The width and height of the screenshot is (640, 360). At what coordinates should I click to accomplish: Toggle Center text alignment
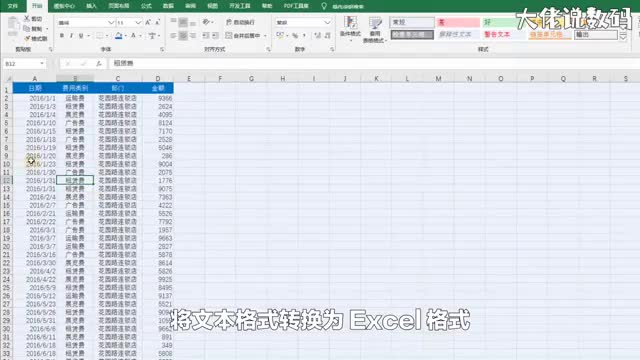(183, 36)
